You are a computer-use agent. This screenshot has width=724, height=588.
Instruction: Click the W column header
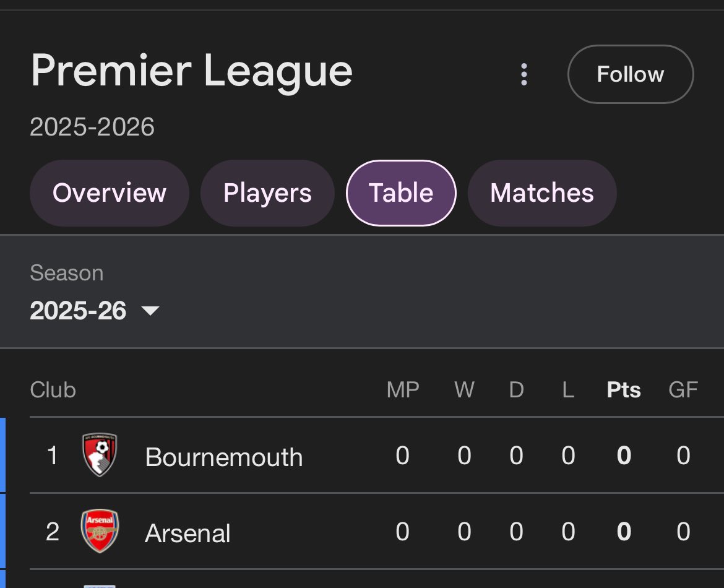(464, 390)
